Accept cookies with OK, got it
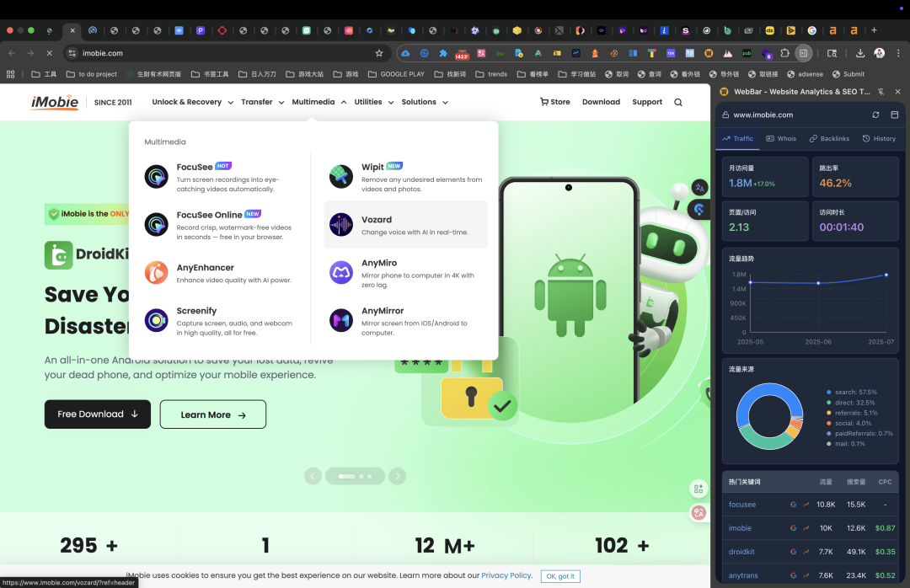The width and height of the screenshot is (910, 588). pyautogui.click(x=560, y=576)
